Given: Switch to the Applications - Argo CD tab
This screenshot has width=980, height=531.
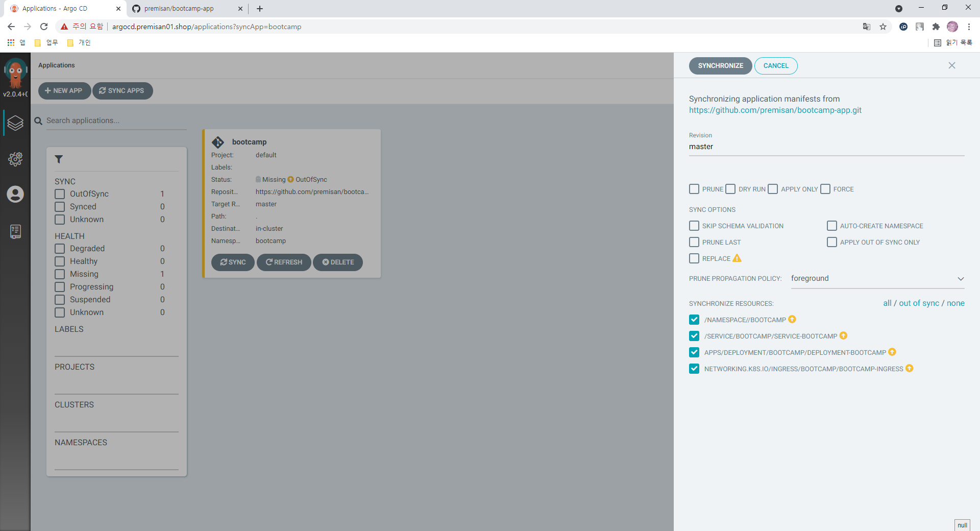Looking at the screenshot, I should click(x=65, y=9).
